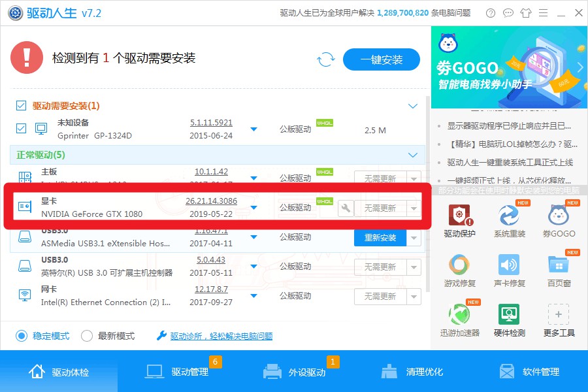Screen dimensions: 588x392
Task: Switch to 软件管理 tab
Action: 529,372
